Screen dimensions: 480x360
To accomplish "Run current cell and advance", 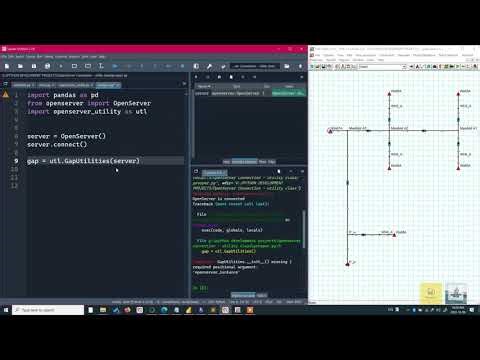I will [88, 66].
